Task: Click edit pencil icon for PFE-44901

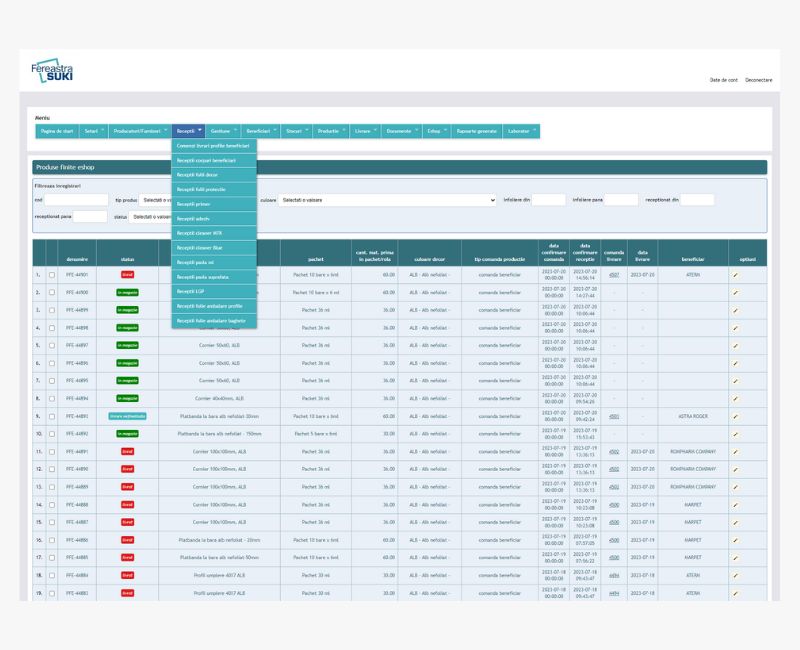Action: (x=735, y=273)
